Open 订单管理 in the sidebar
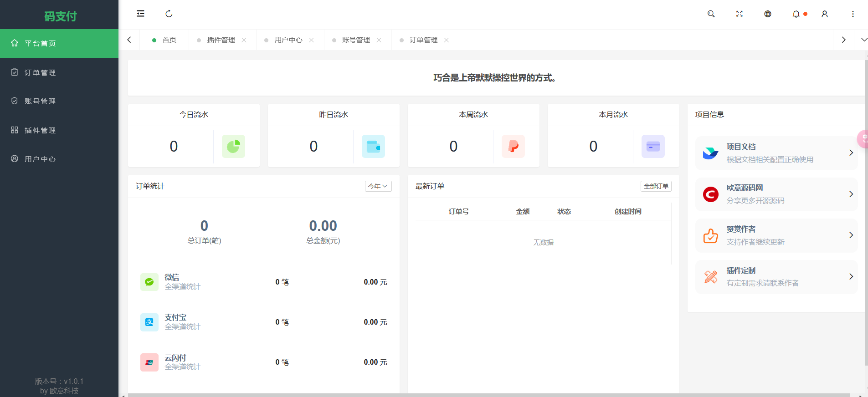The height and width of the screenshot is (397, 868). [40, 72]
